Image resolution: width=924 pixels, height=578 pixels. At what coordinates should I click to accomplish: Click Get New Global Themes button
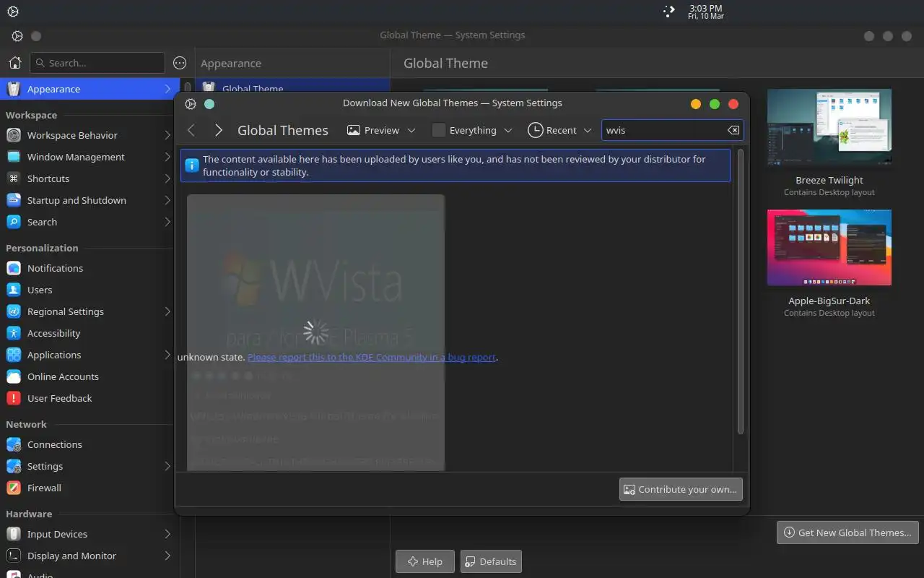(847, 532)
